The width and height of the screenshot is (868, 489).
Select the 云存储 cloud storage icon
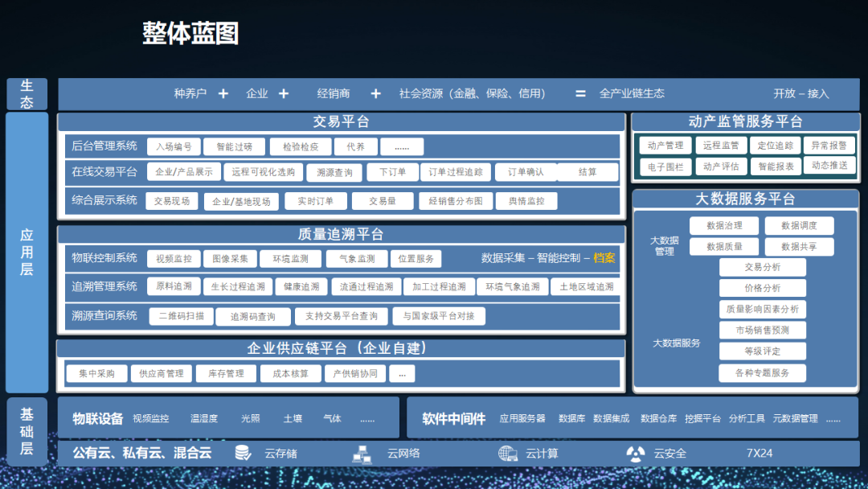(x=243, y=453)
